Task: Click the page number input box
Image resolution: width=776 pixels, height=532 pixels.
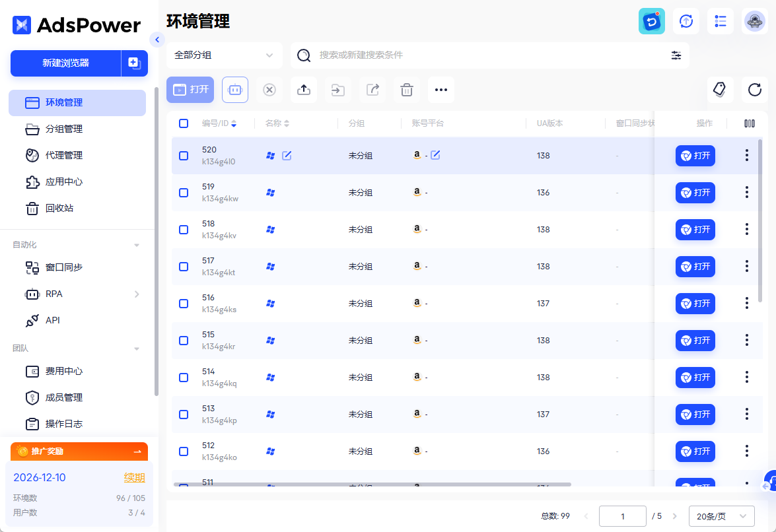Action: [x=622, y=516]
